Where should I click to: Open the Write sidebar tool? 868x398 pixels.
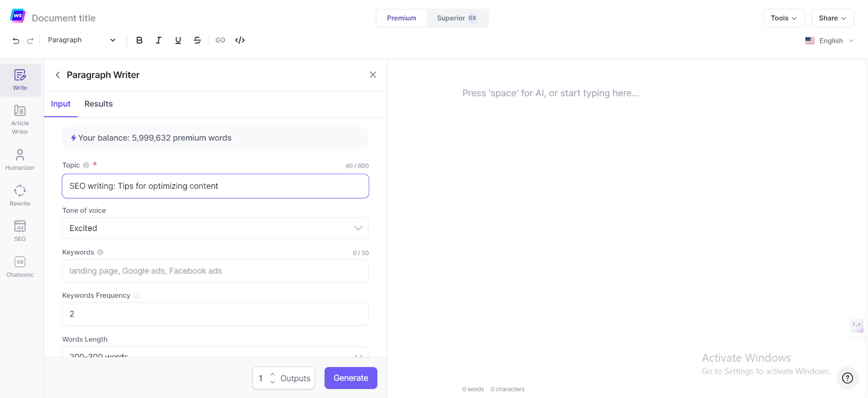(20, 80)
